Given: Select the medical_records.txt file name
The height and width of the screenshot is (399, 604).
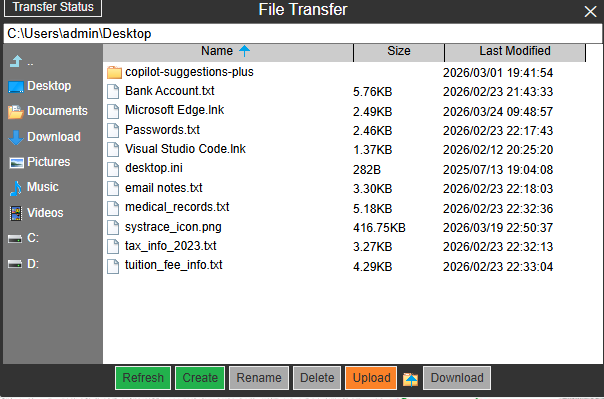Looking at the screenshot, I should click(177, 208).
